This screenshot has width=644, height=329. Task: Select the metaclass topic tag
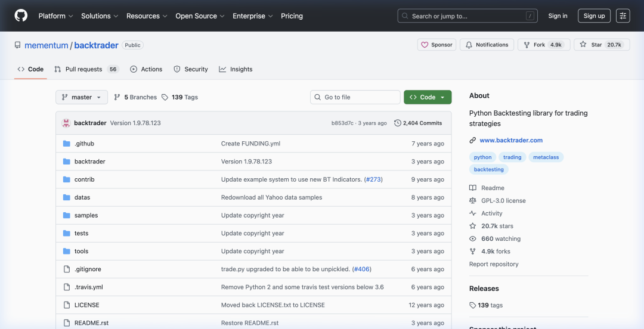(546, 157)
